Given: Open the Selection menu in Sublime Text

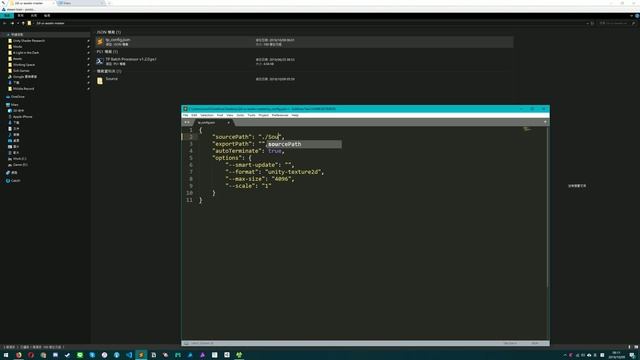Looking at the screenshot, I should point(207,116).
